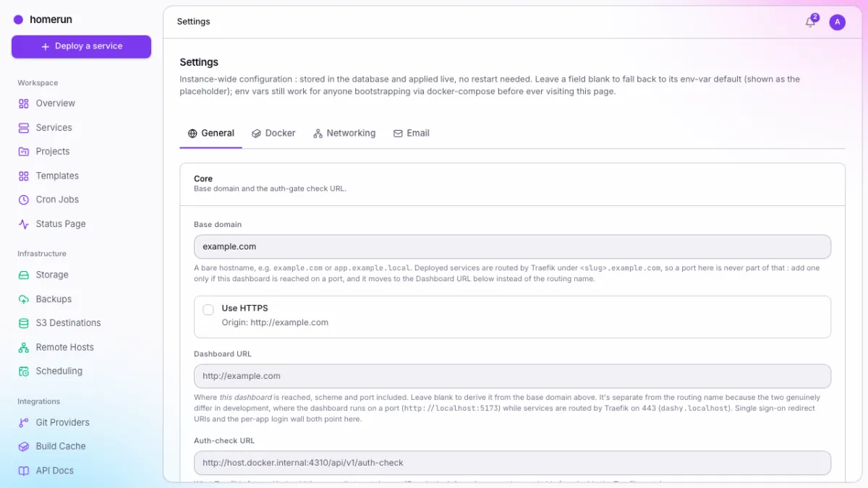Open the Services link text
The width and height of the screenshot is (868, 488).
[54, 128]
